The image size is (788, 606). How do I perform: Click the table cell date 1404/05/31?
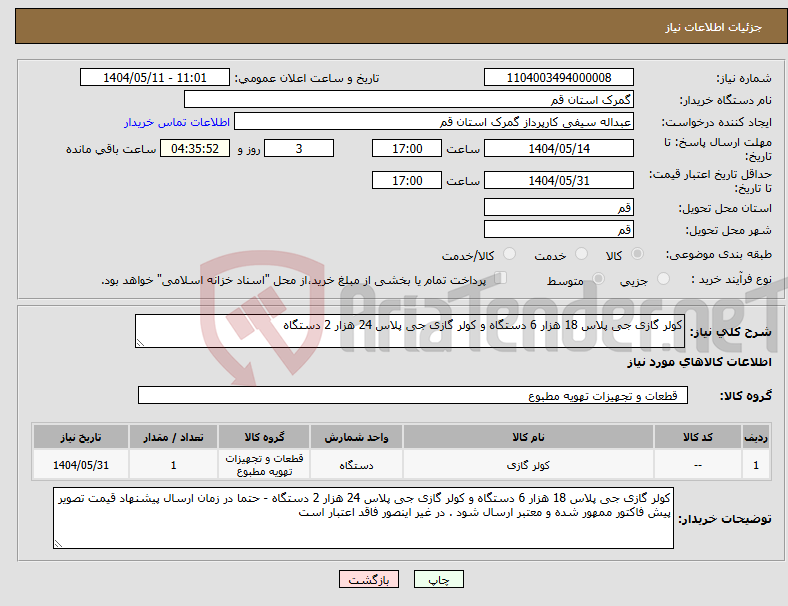point(81,465)
